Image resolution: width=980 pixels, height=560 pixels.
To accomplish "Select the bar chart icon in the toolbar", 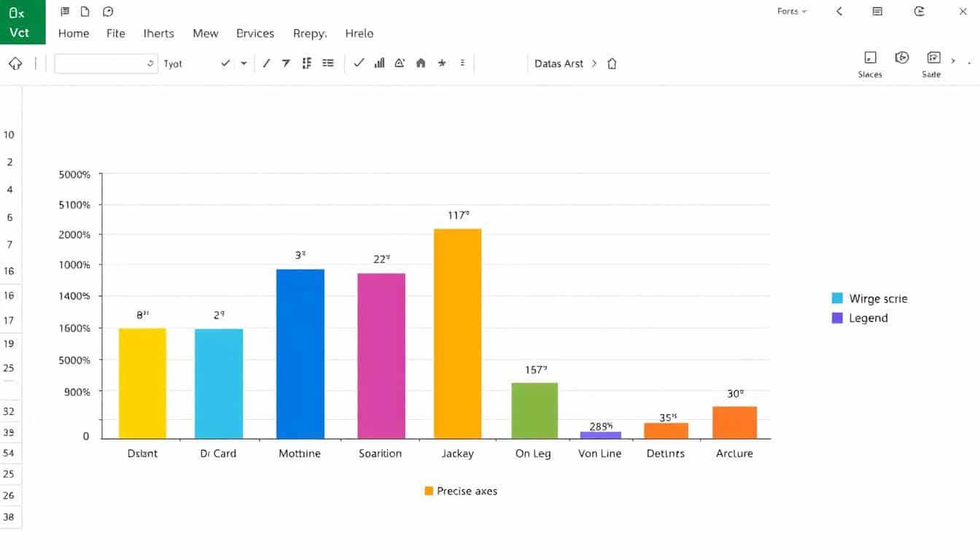I will point(379,63).
